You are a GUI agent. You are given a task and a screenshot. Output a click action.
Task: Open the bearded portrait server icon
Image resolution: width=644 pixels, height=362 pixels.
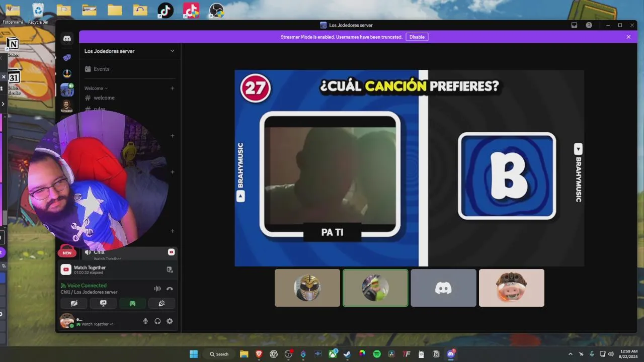[x=67, y=106]
